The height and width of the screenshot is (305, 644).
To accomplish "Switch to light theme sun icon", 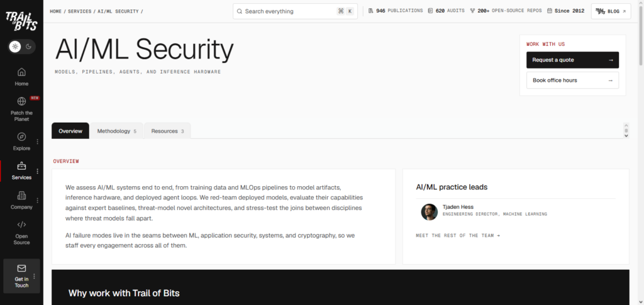I will (15, 47).
